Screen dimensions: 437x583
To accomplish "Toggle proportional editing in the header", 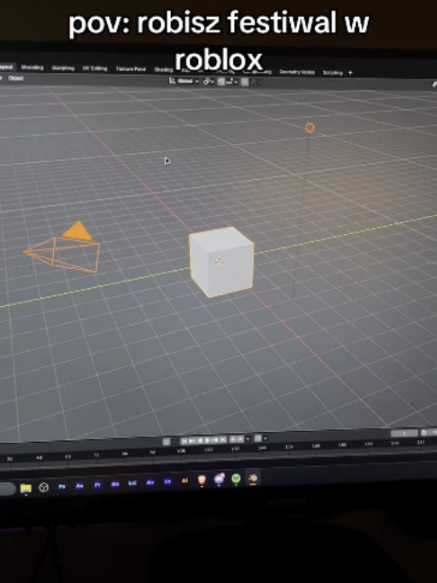I will tap(245, 82).
